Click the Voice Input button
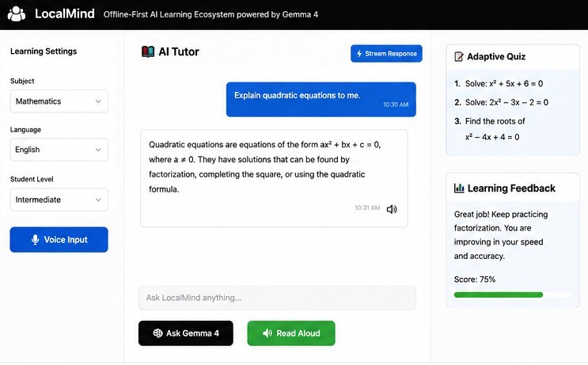 [x=59, y=240]
